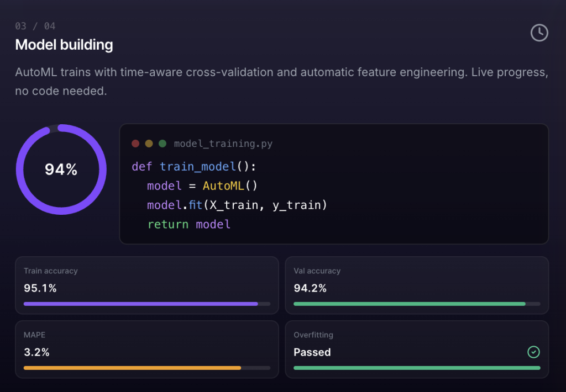
Task: Open the Val accuracy metric card
Action: pyautogui.click(x=417, y=284)
